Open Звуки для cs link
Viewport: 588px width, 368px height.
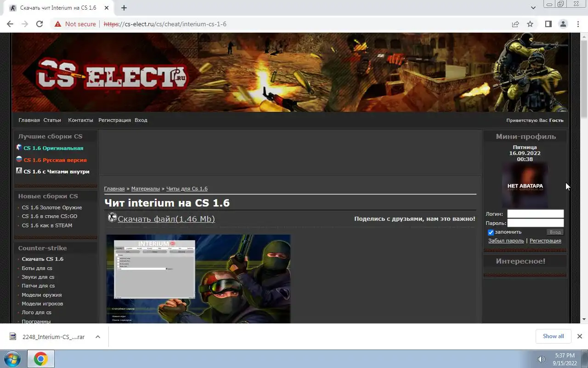click(x=38, y=277)
